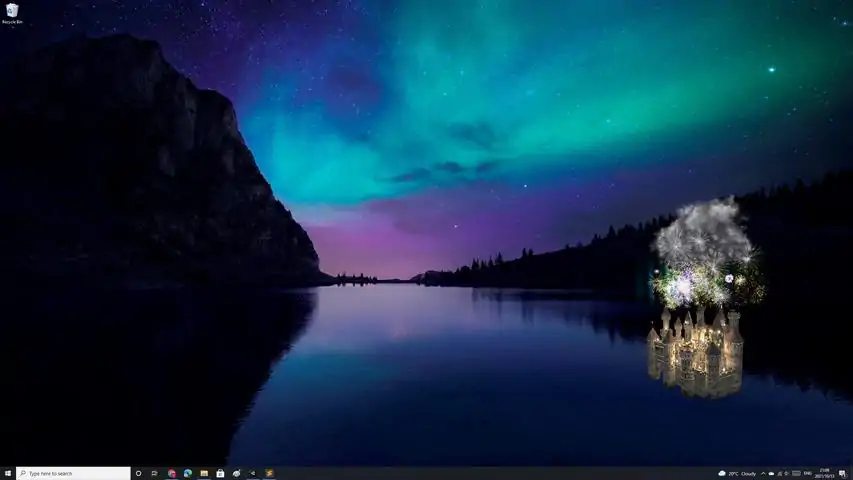853x480 pixels.
Task: Open File Explorer from the taskbar
Action: pos(204,473)
